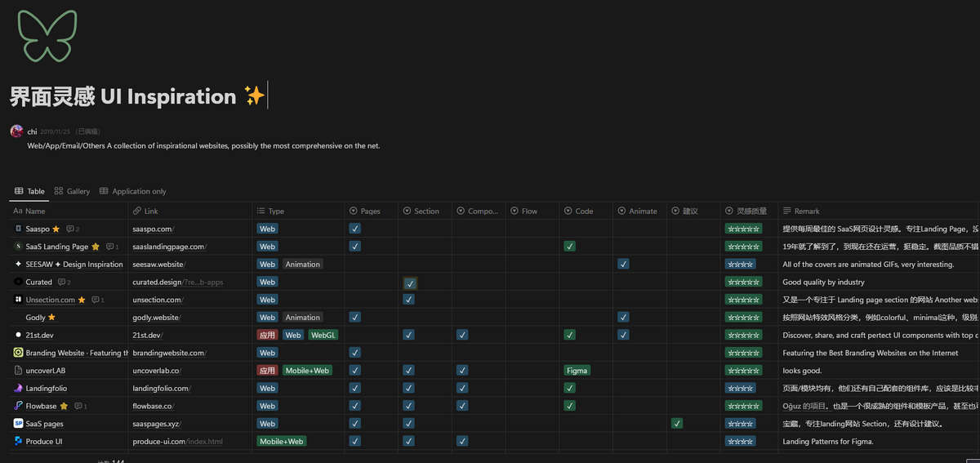Toggle Pages checkbox for Saaspo

click(x=354, y=229)
